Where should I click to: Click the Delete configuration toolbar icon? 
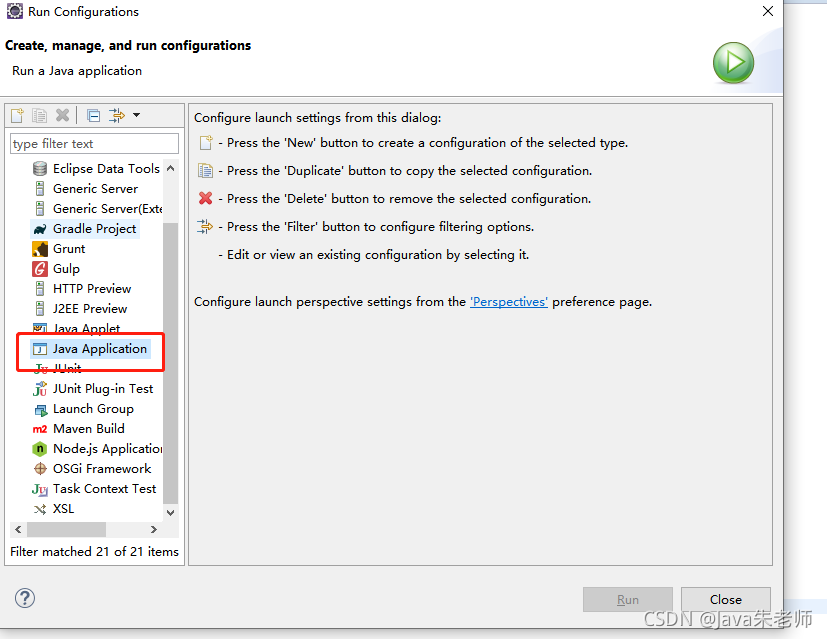click(62, 115)
